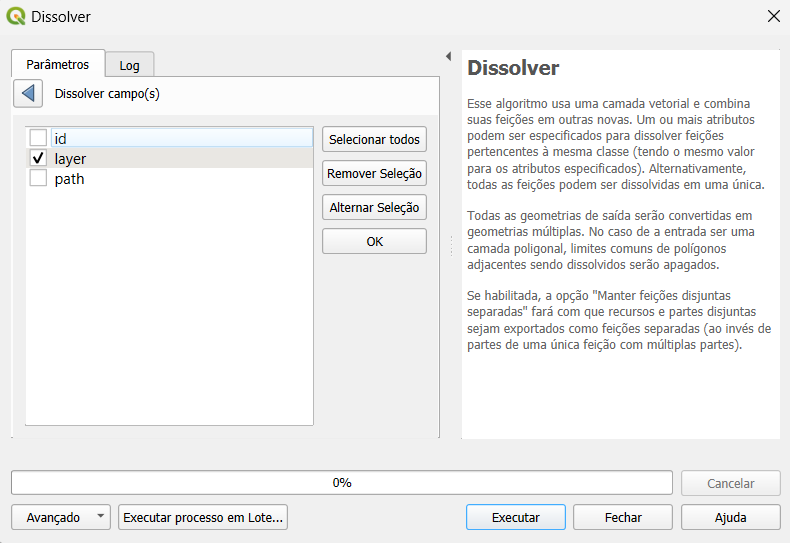Image resolution: width=790 pixels, height=543 pixels.
Task: Open help with the Ajuda button
Action: 731,517
